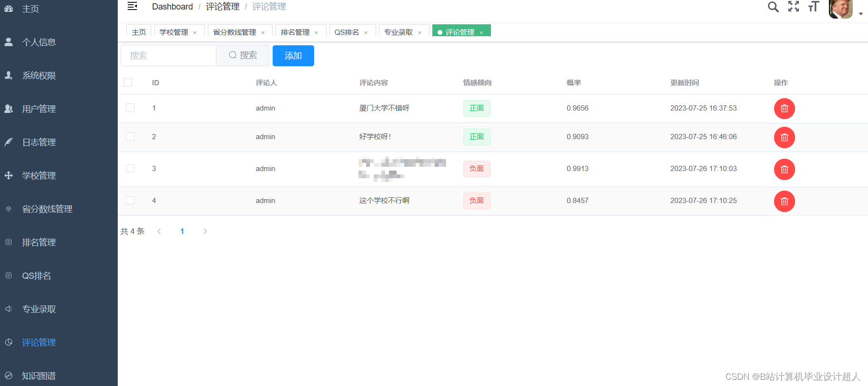Open the font size setting icon

(814, 6)
